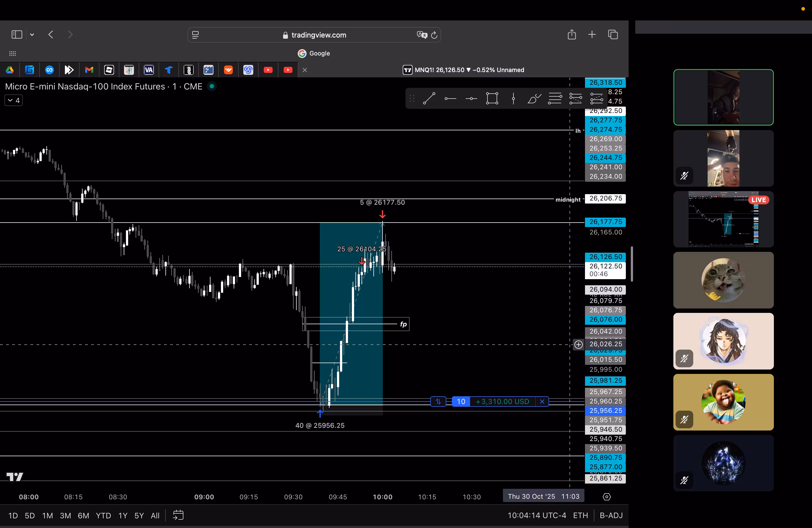Set the chart range to 1D
812x528 pixels.
13,515
